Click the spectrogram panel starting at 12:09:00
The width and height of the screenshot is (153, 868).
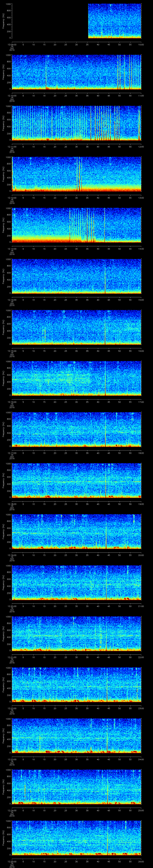77,21
